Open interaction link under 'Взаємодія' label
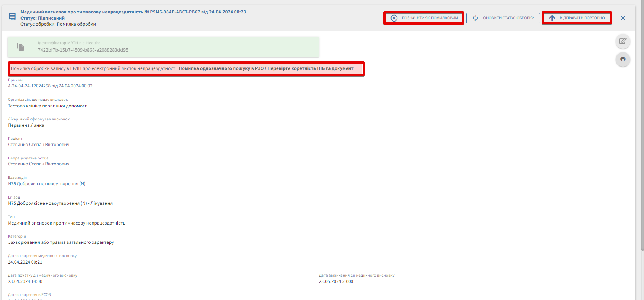This screenshot has height=300, width=644. (x=46, y=184)
